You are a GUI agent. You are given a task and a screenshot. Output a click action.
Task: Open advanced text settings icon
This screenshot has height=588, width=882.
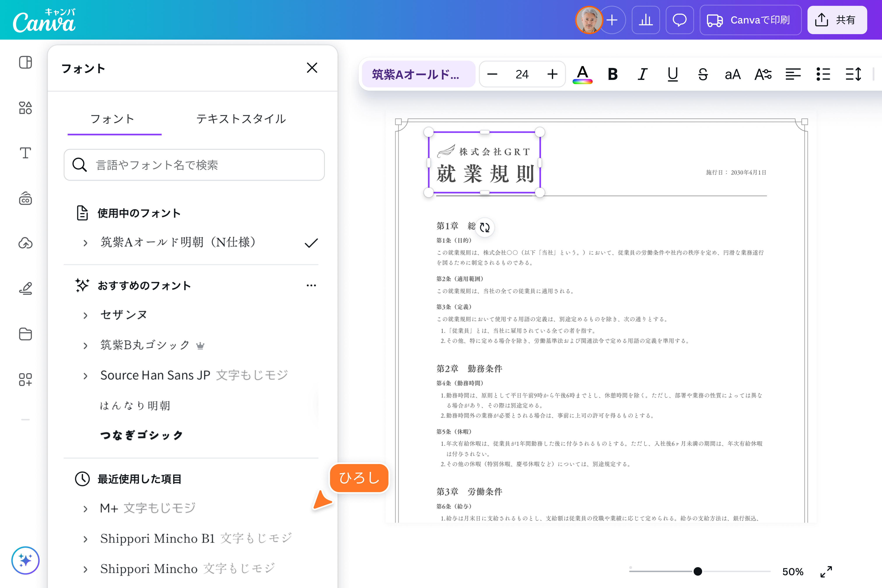(x=763, y=74)
